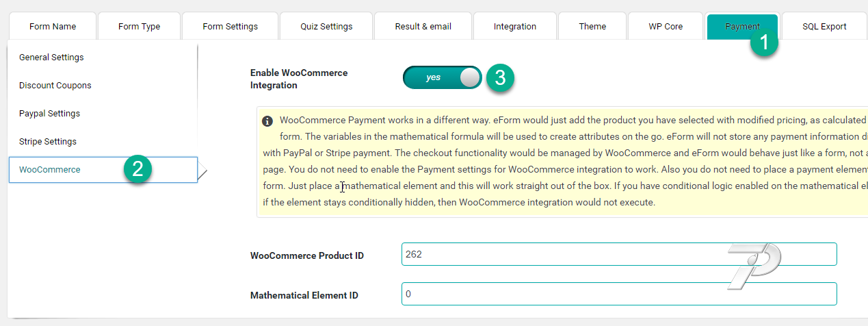Image resolution: width=868 pixels, height=326 pixels.
Task: Go to the Quiz Settings tab
Action: coord(326,27)
